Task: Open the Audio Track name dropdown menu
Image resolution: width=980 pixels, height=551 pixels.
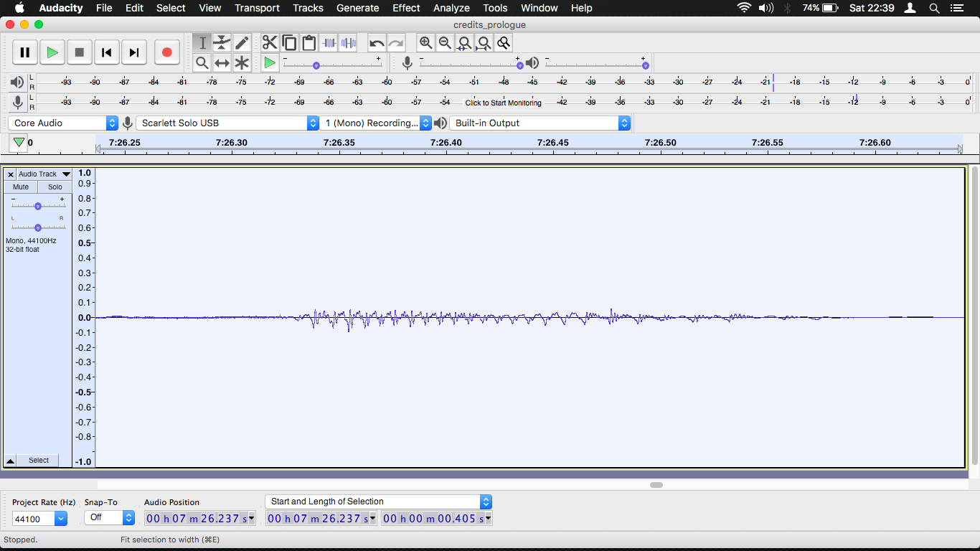Action: (44, 174)
